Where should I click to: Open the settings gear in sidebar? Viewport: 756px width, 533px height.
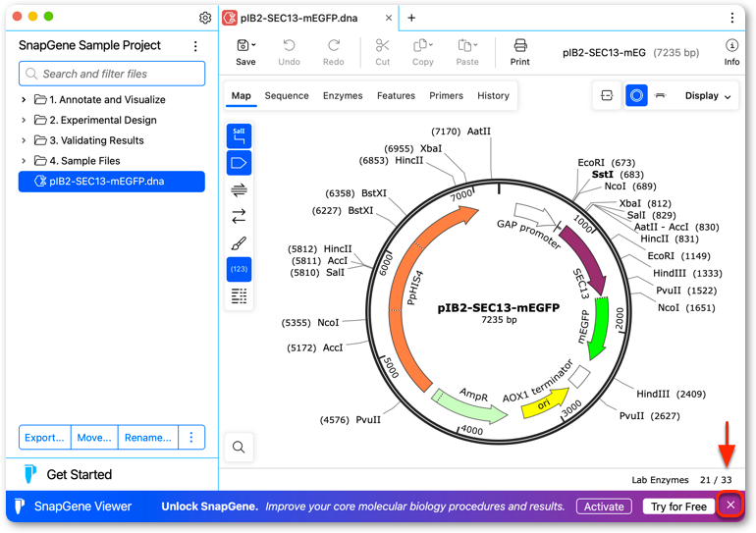(x=205, y=18)
